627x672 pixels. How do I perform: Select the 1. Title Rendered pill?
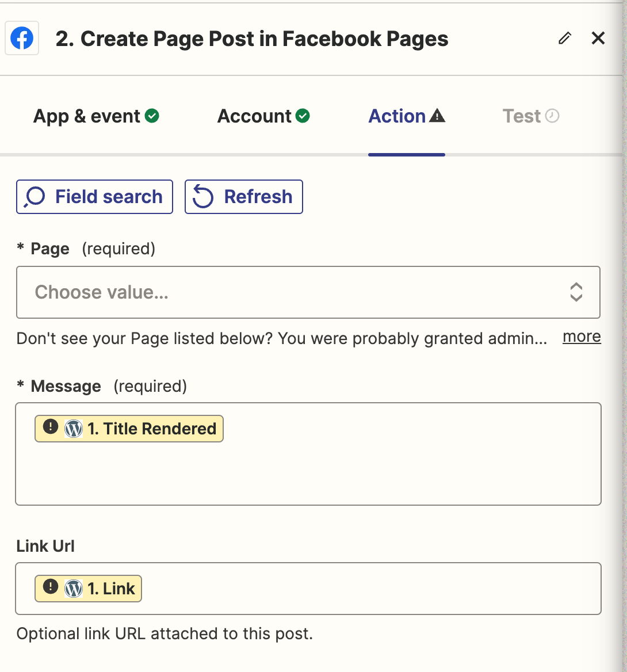pyautogui.click(x=129, y=429)
